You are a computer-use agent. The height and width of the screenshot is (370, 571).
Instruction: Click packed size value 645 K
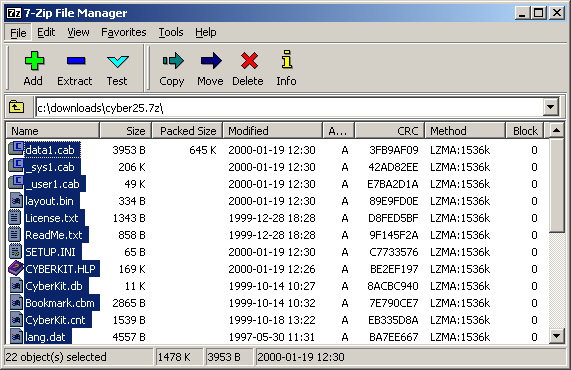[203, 150]
